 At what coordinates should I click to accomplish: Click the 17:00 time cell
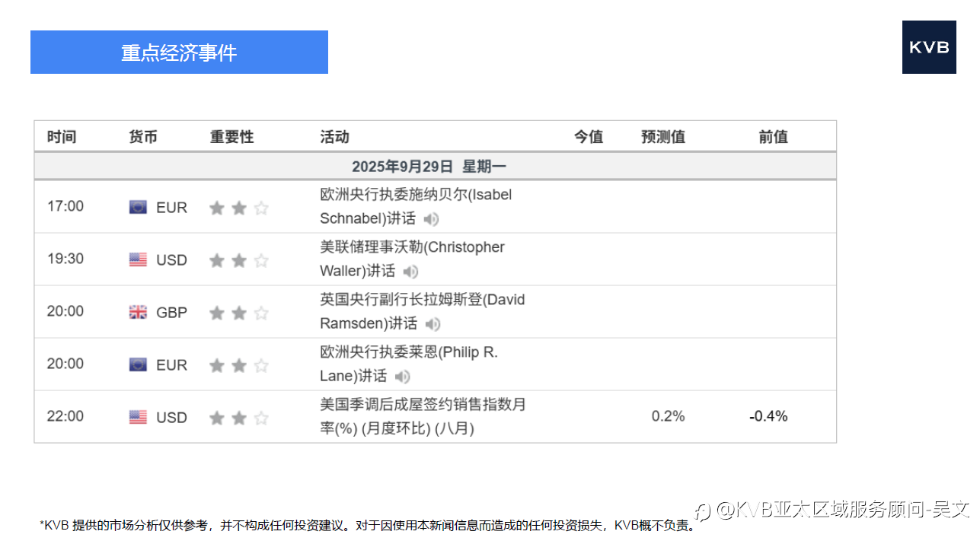click(65, 206)
